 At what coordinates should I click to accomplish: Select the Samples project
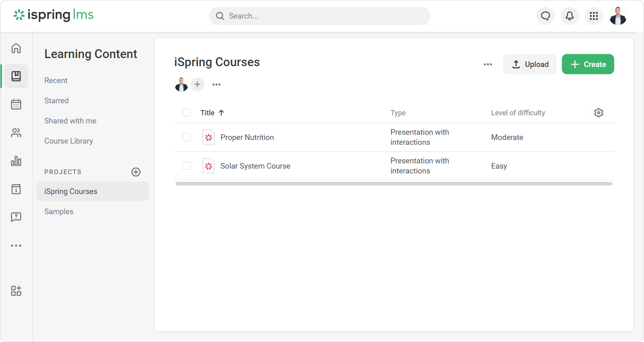(x=59, y=212)
